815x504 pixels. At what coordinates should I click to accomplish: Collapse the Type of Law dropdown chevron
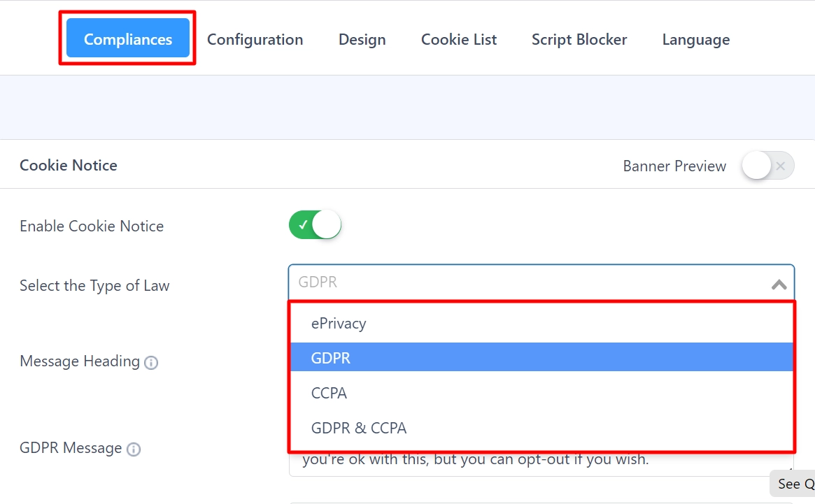[x=778, y=285]
